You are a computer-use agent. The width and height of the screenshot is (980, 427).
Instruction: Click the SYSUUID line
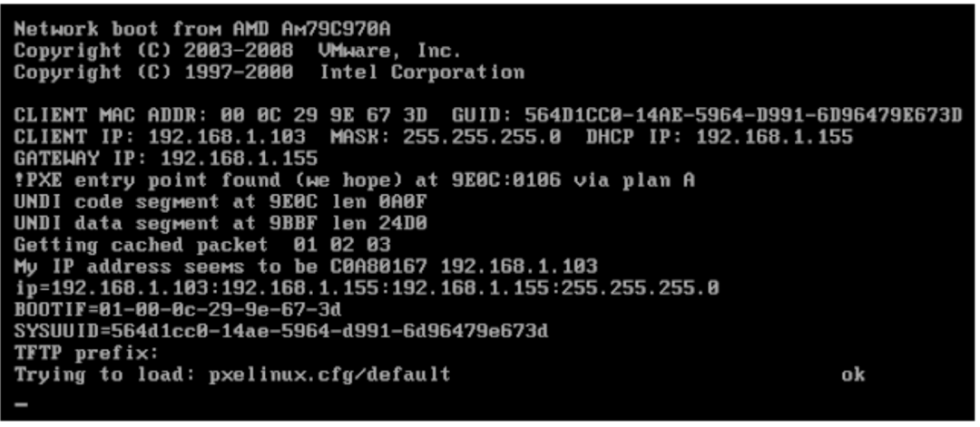pos(281,332)
